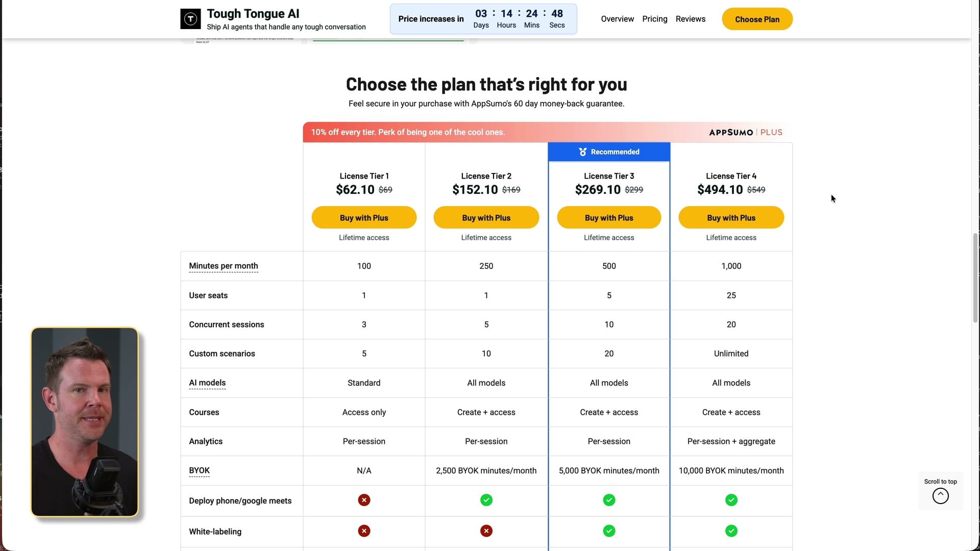Click the Deploy phone/google meets row label
The image size is (980, 551).
point(240,500)
